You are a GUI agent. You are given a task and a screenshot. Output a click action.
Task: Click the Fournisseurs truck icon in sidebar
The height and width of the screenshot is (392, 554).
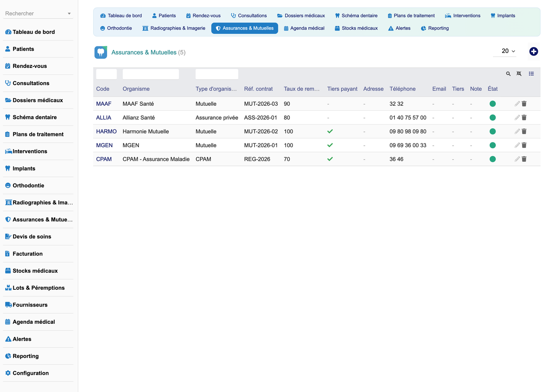click(8, 305)
